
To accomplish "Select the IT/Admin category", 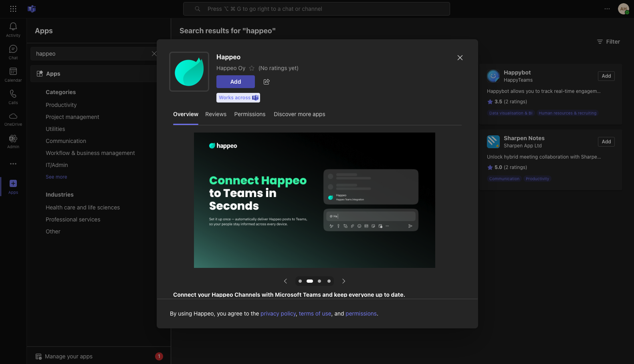I will pyautogui.click(x=57, y=165).
